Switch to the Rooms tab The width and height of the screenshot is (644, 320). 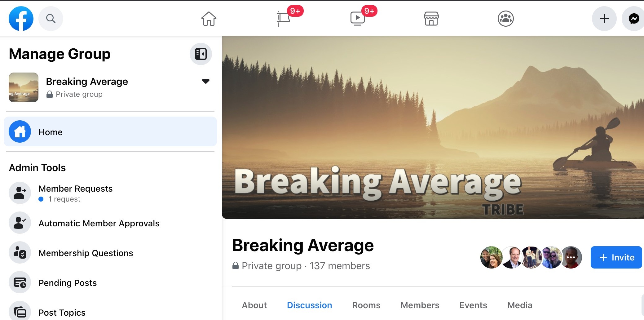click(366, 305)
